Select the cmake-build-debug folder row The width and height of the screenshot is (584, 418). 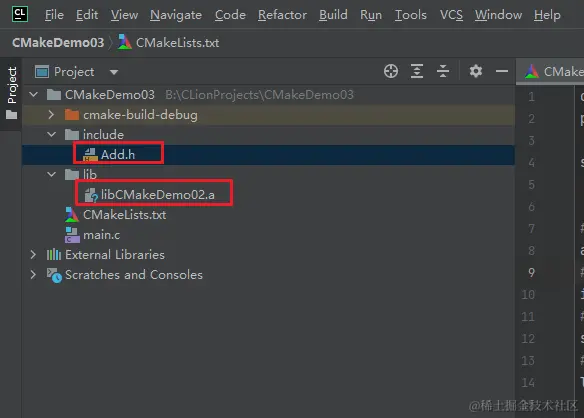[268, 115]
